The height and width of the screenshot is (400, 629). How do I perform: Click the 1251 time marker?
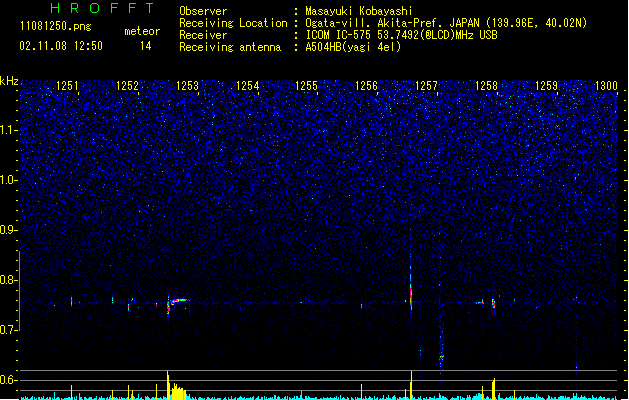[x=67, y=86]
